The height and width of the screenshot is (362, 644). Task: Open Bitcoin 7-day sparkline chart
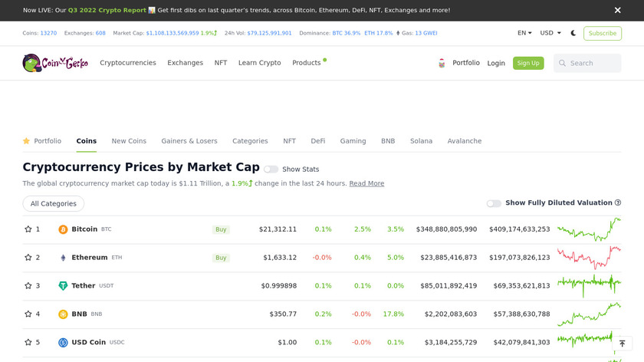click(589, 229)
